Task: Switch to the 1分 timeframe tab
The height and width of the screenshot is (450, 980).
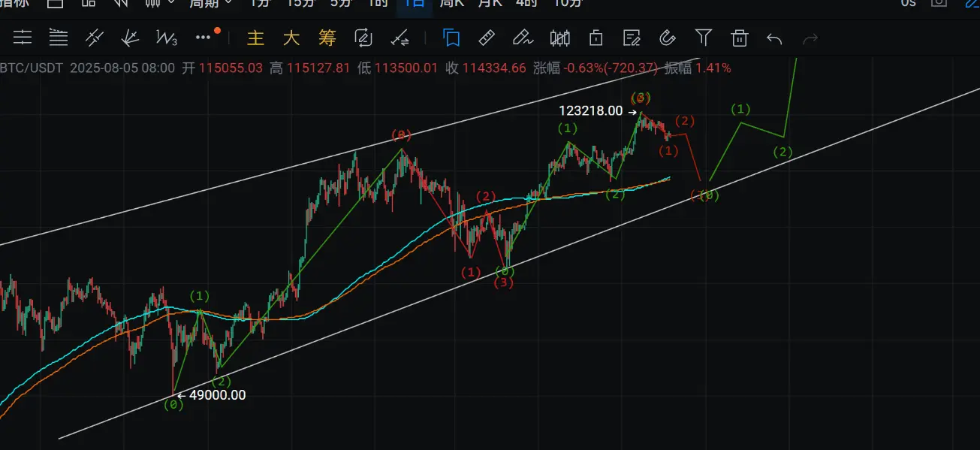Action: (260, 3)
